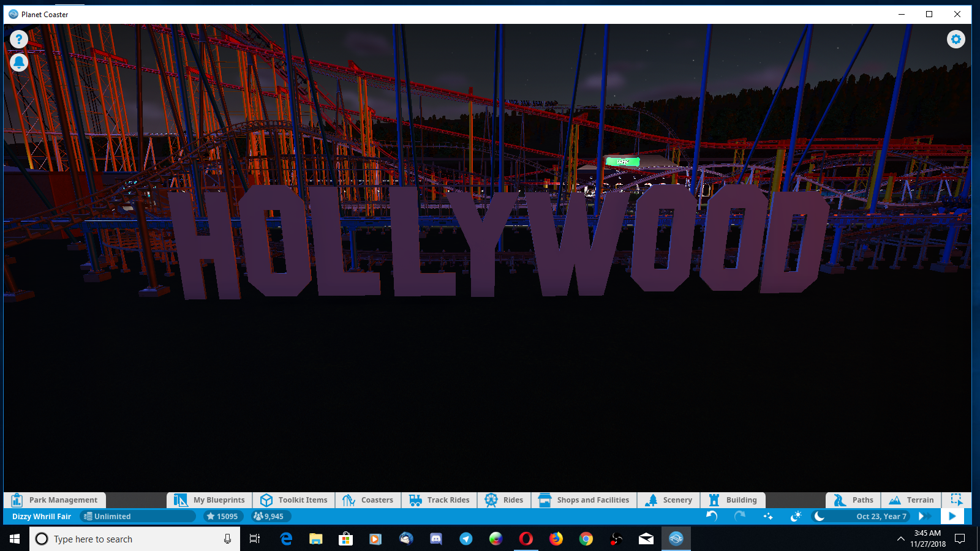Open Microsoft Store from the taskbar
This screenshot has height=551, width=980.
point(345,539)
